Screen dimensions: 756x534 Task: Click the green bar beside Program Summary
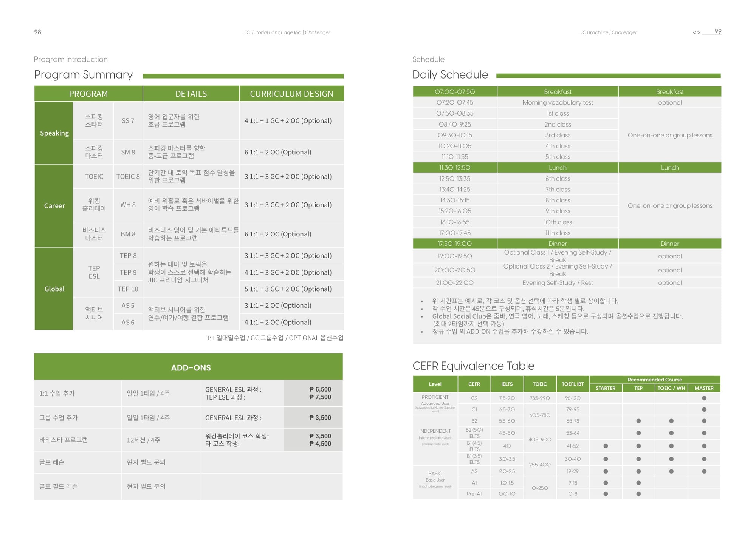pos(243,76)
